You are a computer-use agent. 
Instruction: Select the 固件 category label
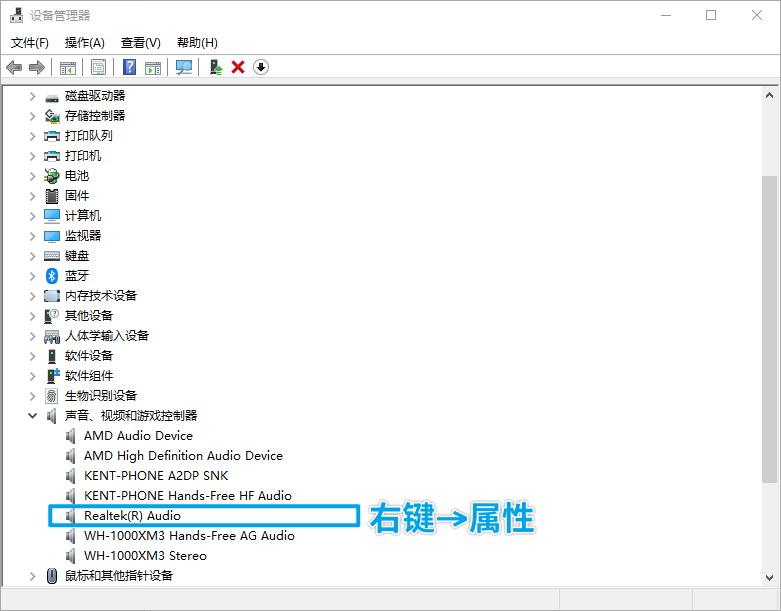[x=77, y=196]
